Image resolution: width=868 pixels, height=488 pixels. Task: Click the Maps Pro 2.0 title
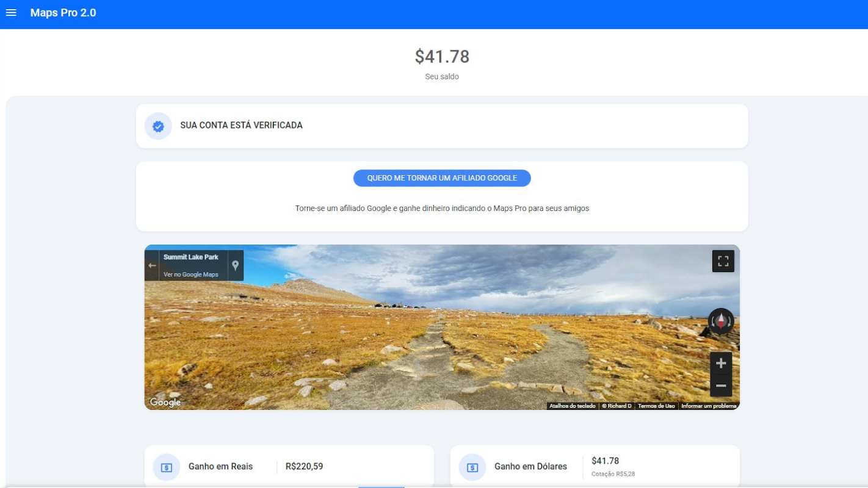click(63, 13)
